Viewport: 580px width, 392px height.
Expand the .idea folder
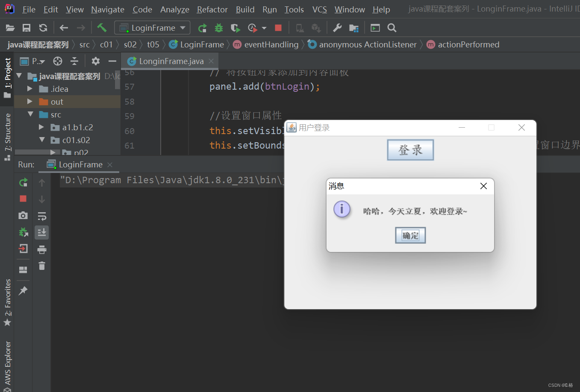coord(29,89)
